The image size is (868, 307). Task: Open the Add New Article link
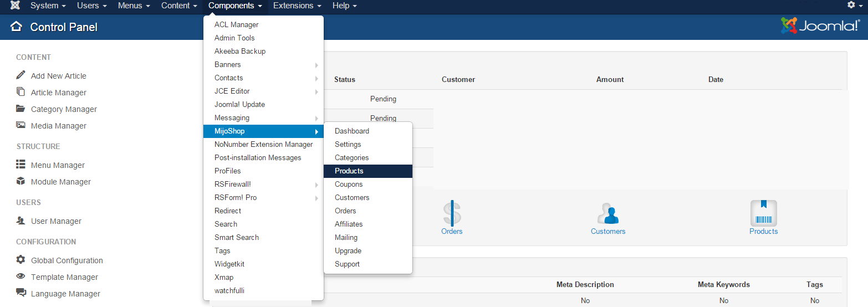pyautogui.click(x=59, y=76)
